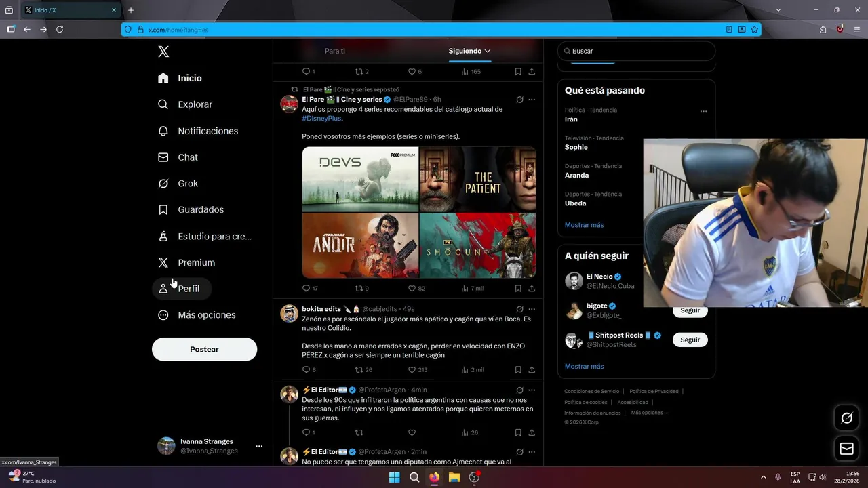
Task: Open Shōgun image in tweet
Action: (477, 245)
